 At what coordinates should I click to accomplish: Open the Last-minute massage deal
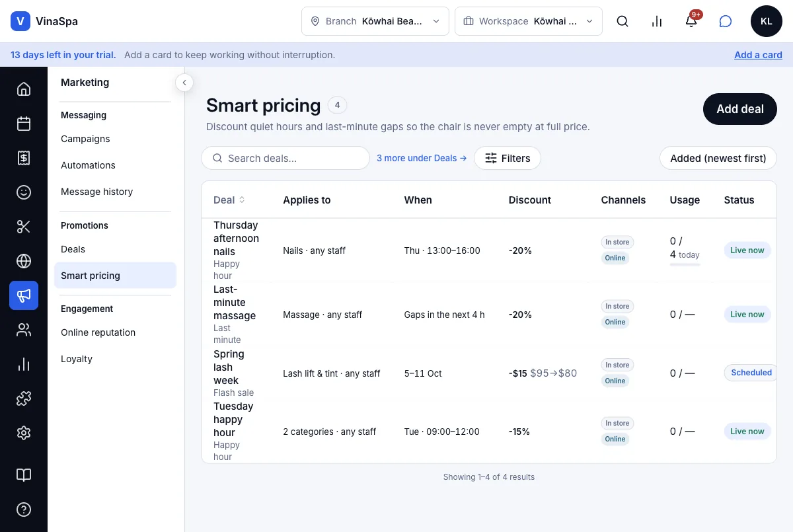click(235, 303)
